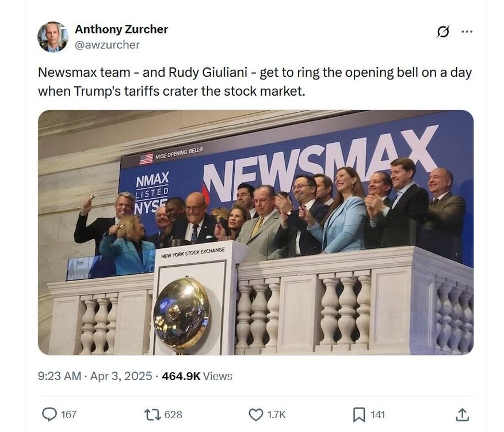
Task: Click the 1.7K likes count
Action: [276, 415]
